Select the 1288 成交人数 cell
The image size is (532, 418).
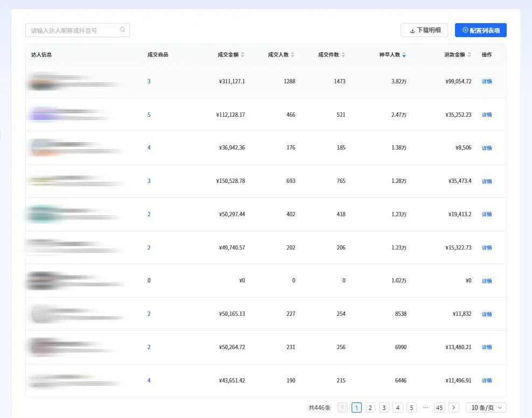click(290, 81)
